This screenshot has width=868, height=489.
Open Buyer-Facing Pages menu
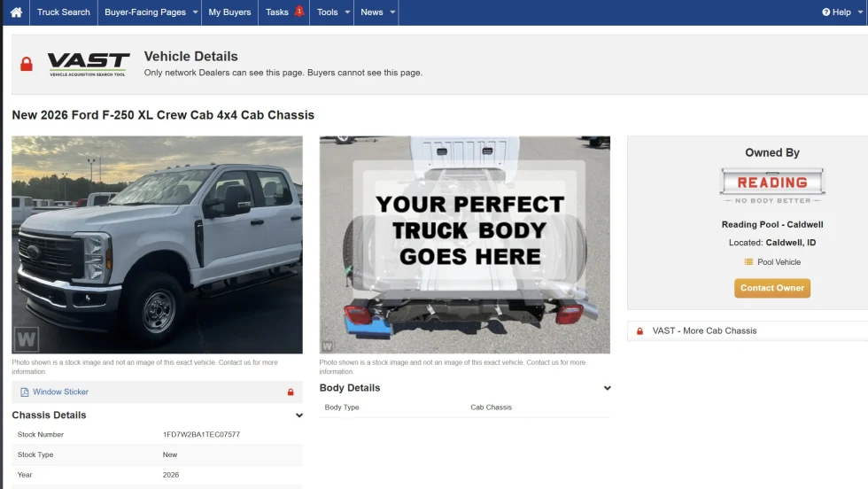click(145, 12)
